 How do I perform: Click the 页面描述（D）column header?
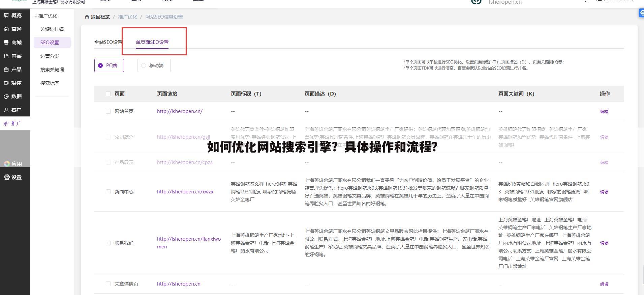click(x=320, y=94)
